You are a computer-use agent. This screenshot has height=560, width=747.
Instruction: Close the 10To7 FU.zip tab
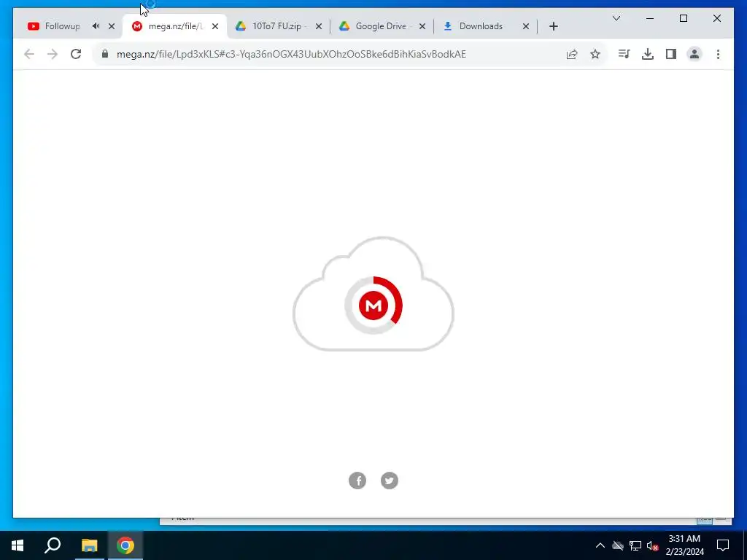(x=319, y=26)
